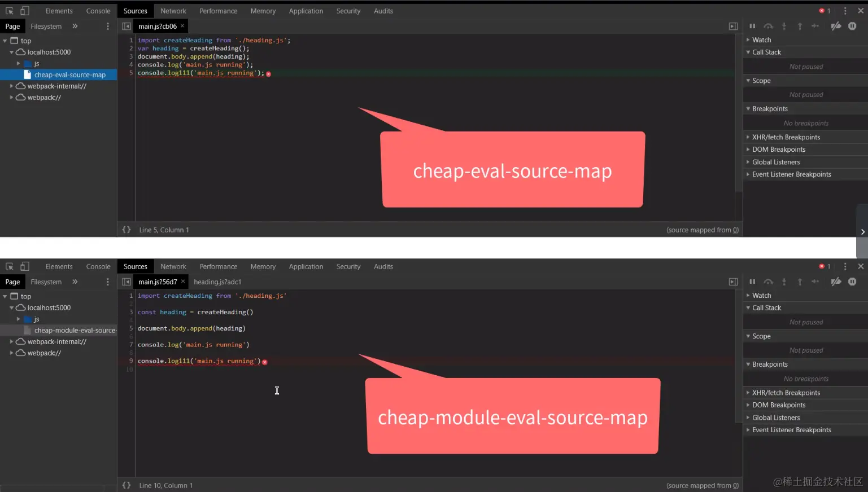Image resolution: width=868 pixels, height=492 pixels.
Task: Show more navigator tabs in cheap-module-eval DevTools
Action: [75, 282]
